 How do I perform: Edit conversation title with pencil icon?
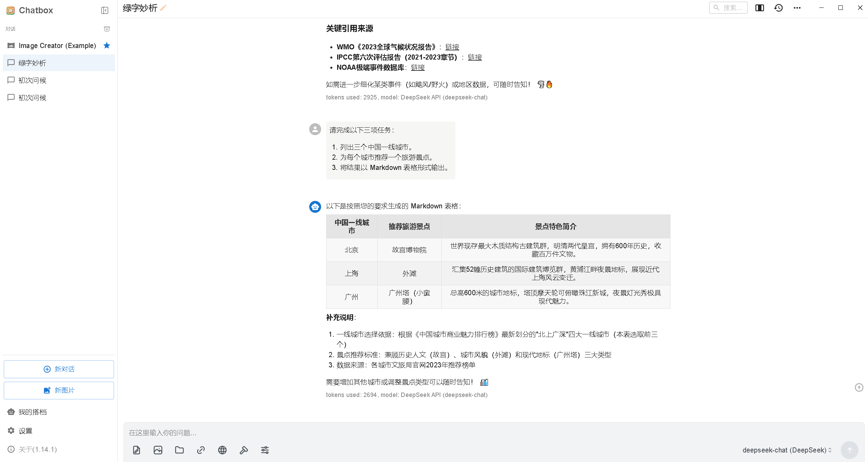(x=163, y=8)
